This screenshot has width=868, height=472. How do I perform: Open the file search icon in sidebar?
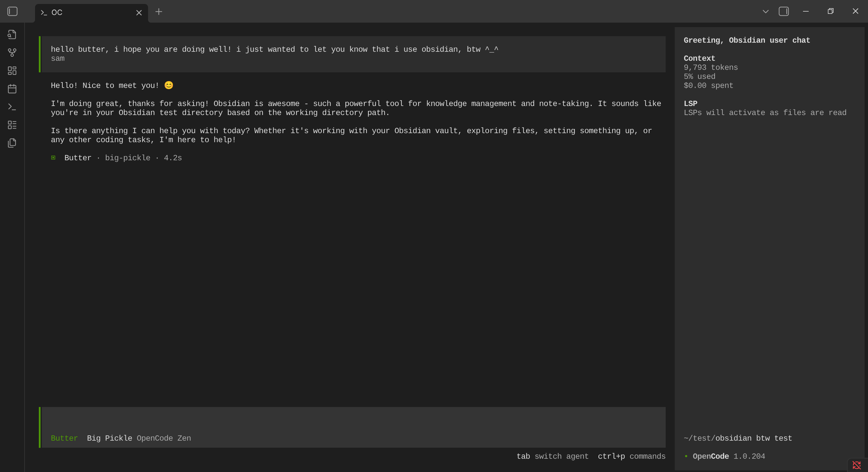[12, 34]
